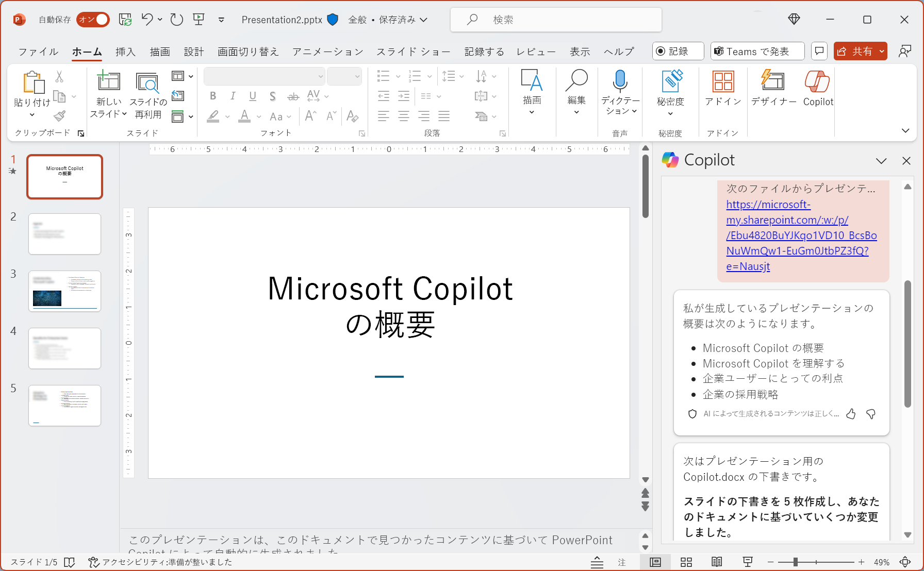The image size is (924, 571).
Task: Toggle Italic formatting
Action: coord(233,96)
